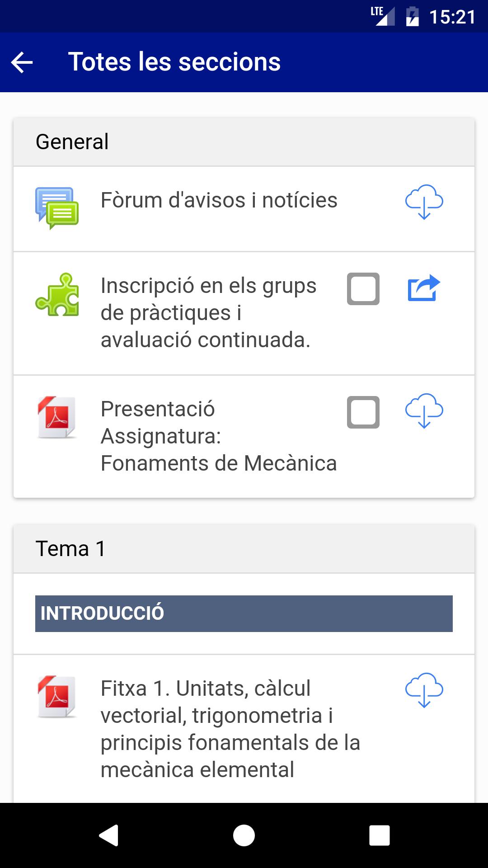488x868 pixels.
Task: Open Presentació Assignatura: Fonaments de Mecànica
Action: (219, 436)
